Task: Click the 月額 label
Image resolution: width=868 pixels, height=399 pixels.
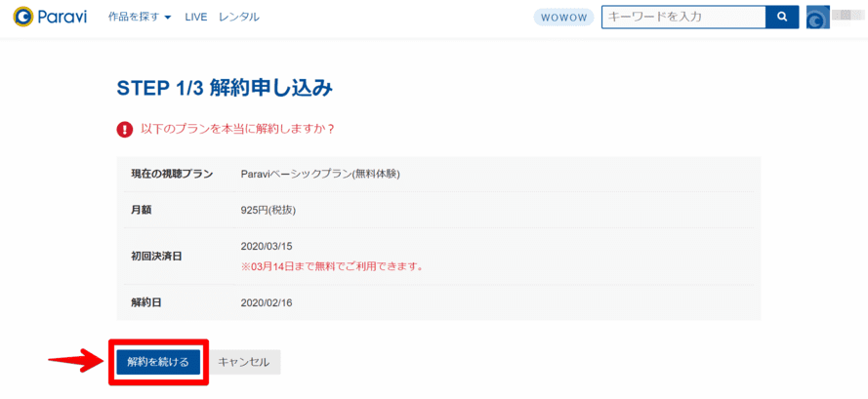Action: tap(142, 210)
